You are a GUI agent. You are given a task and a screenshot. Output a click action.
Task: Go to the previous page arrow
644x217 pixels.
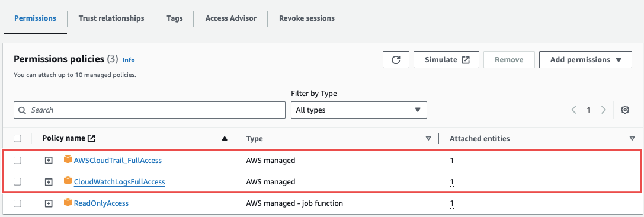click(574, 110)
